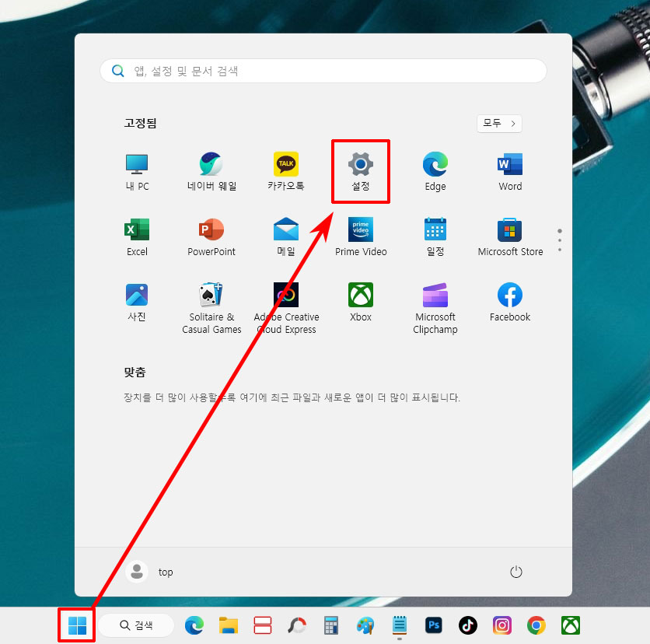Open the 설정 (Settings) app

(x=360, y=163)
